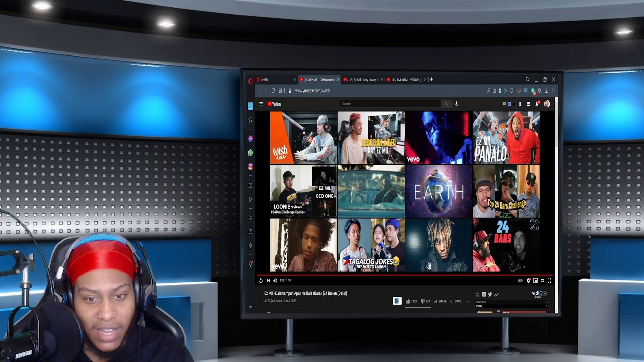The width and height of the screenshot is (644, 362).
Task: Replay the finished video
Action: (261, 281)
